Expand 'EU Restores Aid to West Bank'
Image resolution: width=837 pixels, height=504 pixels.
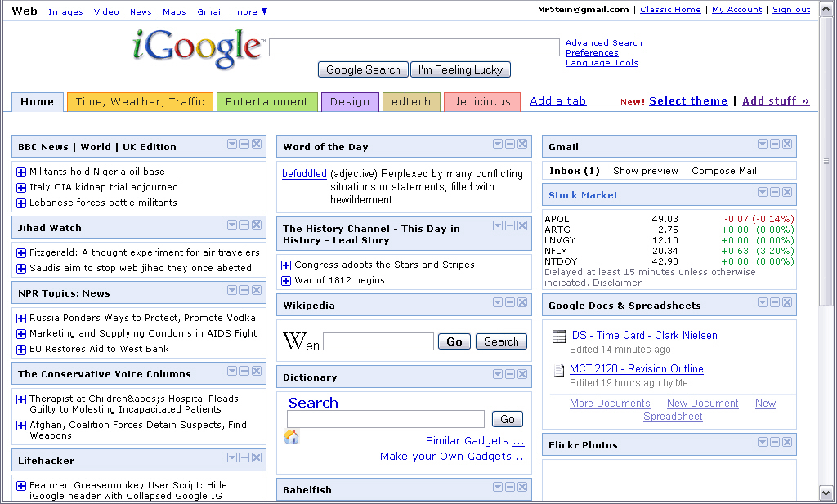[21, 350]
